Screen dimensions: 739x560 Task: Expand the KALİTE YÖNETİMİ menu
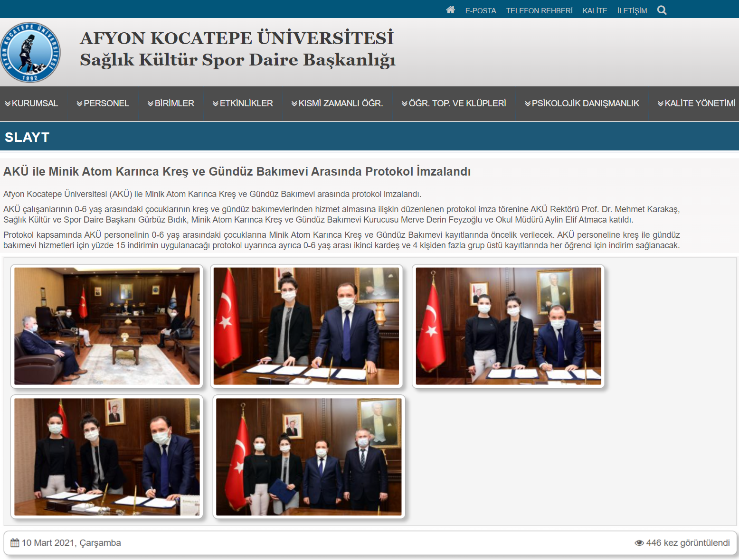pyautogui.click(x=696, y=103)
